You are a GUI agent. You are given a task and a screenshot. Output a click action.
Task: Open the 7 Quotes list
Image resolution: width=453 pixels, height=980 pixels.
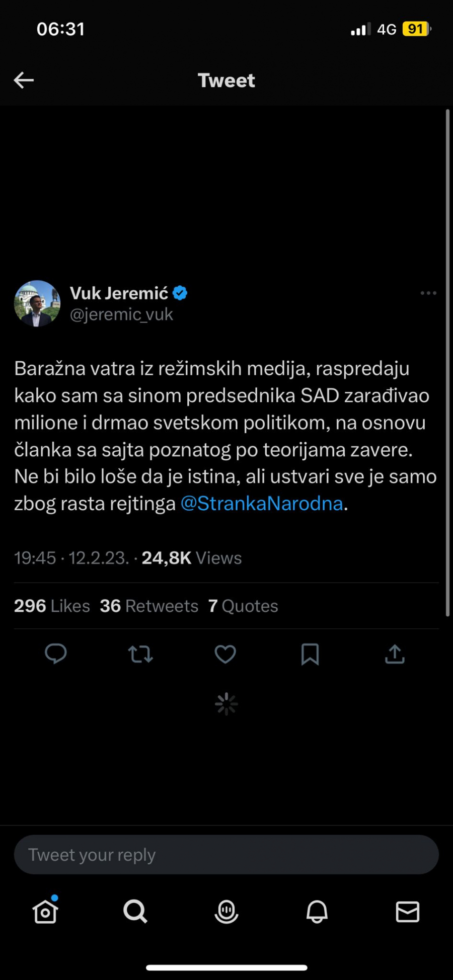point(243,606)
